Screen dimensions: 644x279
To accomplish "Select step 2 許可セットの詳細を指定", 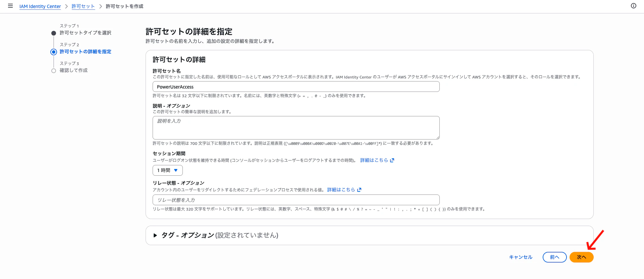I will [x=86, y=52].
